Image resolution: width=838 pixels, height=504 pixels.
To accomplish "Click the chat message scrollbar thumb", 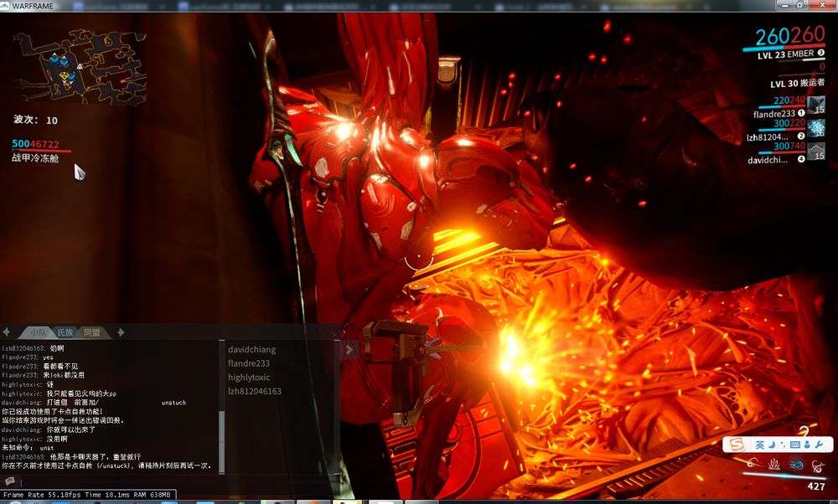I will pos(222,441).
